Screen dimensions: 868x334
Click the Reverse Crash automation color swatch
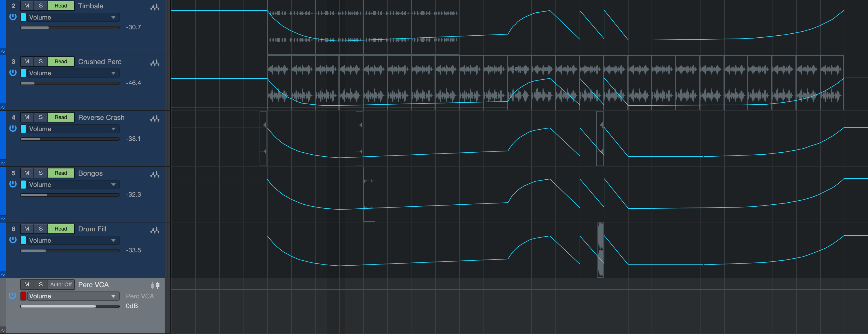pyautogui.click(x=23, y=129)
